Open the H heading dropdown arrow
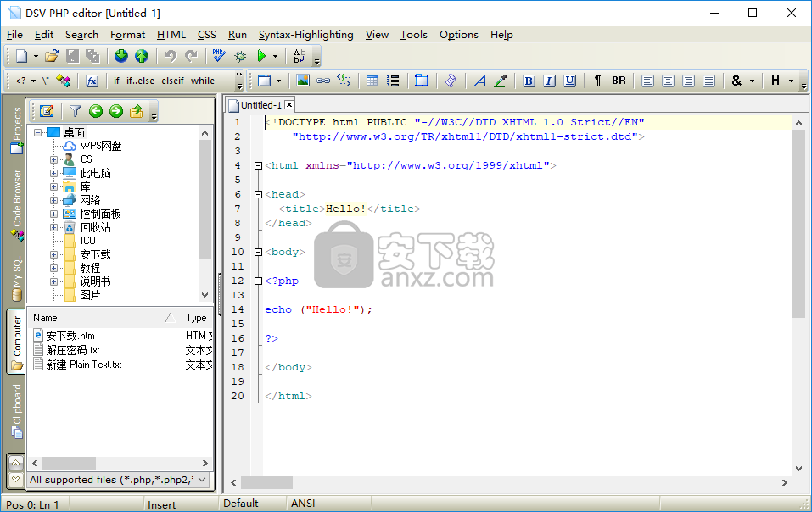This screenshot has height=512, width=812. coord(791,81)
